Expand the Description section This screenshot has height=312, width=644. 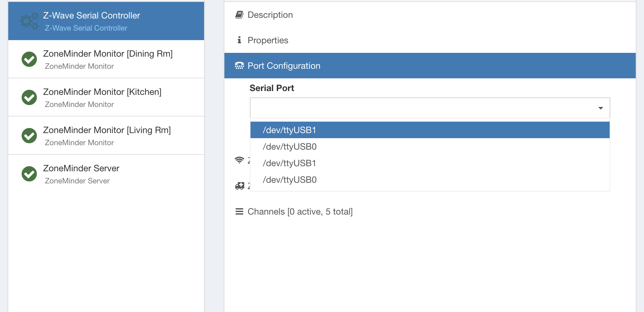click(x=270, y=15)
